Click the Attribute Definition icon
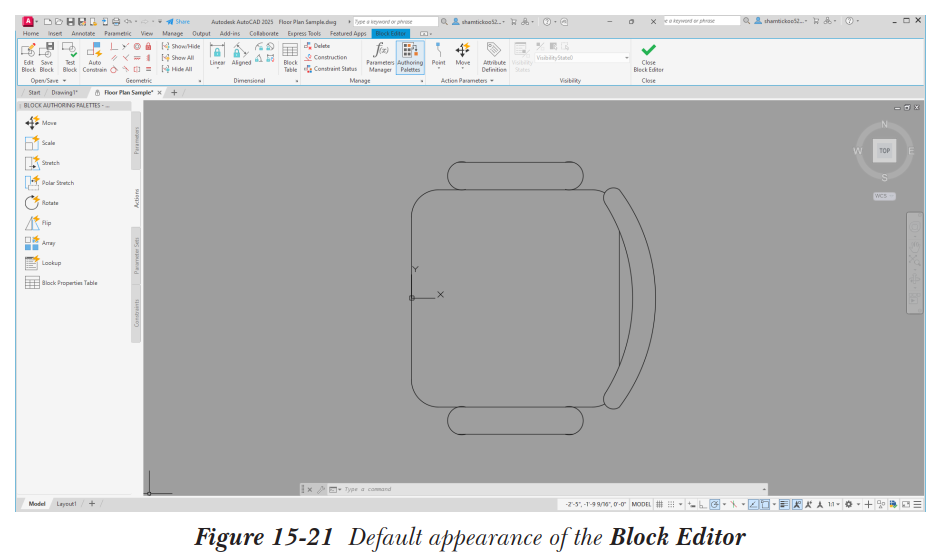This screenshot has height=557, width=937. tap(494, 57)
